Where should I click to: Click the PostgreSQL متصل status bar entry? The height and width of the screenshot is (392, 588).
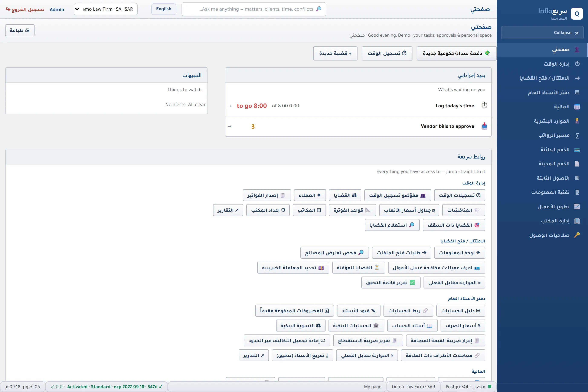[x=468, y=386]
